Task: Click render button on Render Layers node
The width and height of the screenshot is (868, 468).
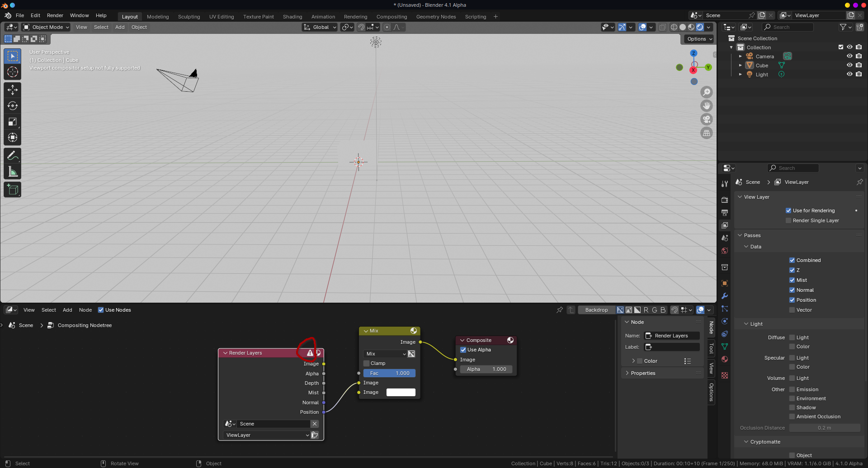Action: tap(315, 435)
